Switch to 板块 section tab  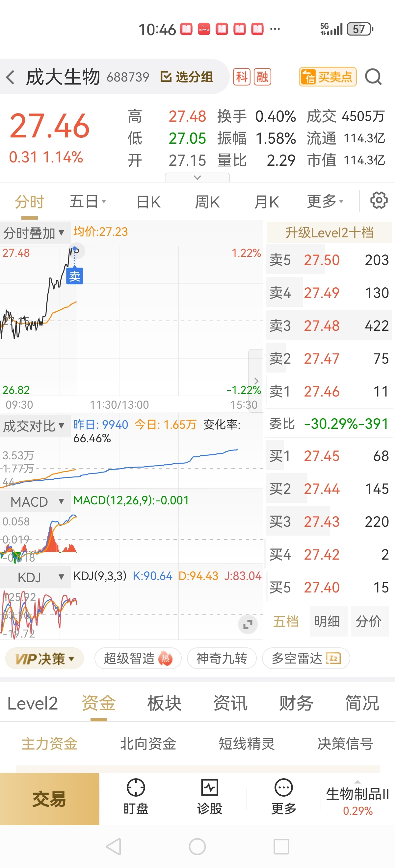165,704
